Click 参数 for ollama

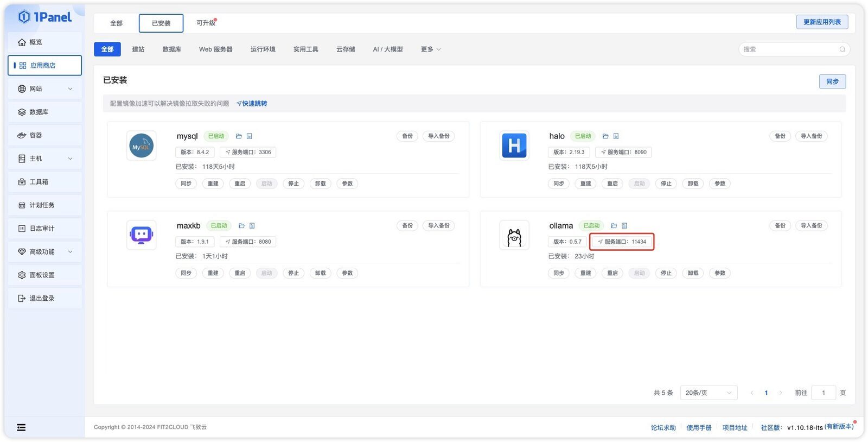pyautogui.click(x=720, y=273)
